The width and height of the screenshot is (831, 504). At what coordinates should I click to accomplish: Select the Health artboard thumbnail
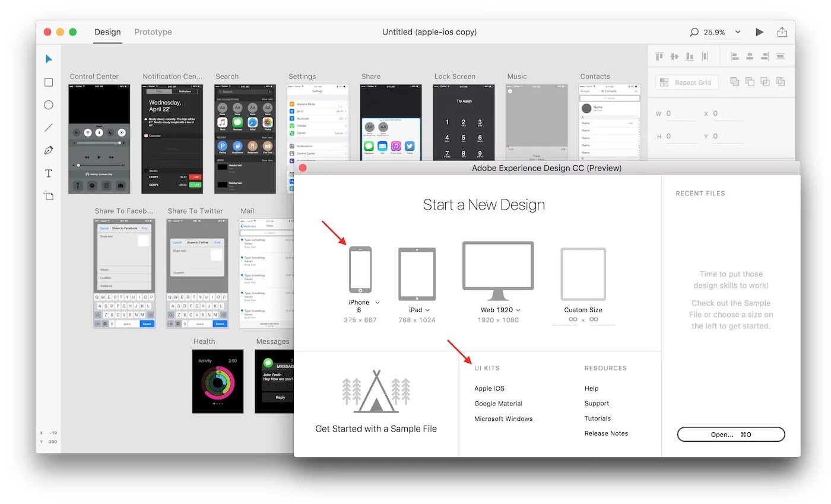pos(218,382)
